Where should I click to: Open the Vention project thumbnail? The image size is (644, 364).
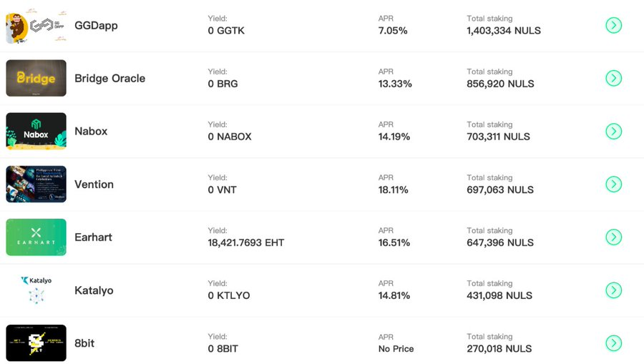[x=36, y=185]
